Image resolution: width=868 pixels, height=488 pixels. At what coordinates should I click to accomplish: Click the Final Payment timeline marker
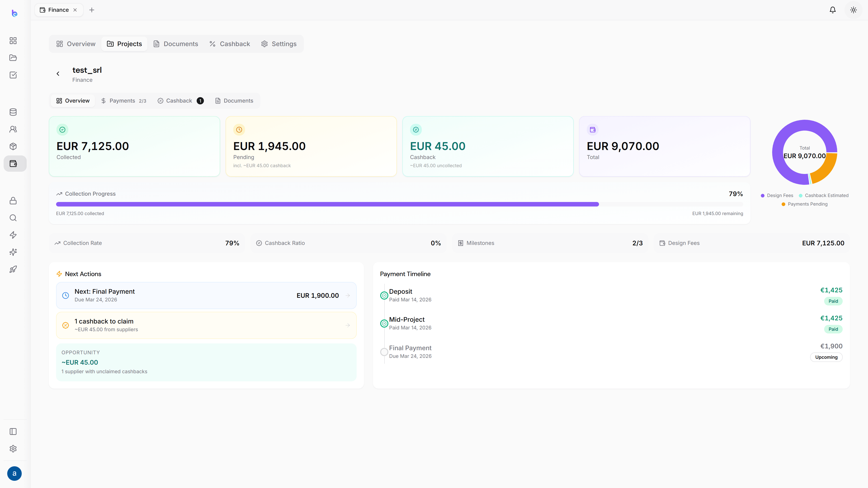click(384, 352)
